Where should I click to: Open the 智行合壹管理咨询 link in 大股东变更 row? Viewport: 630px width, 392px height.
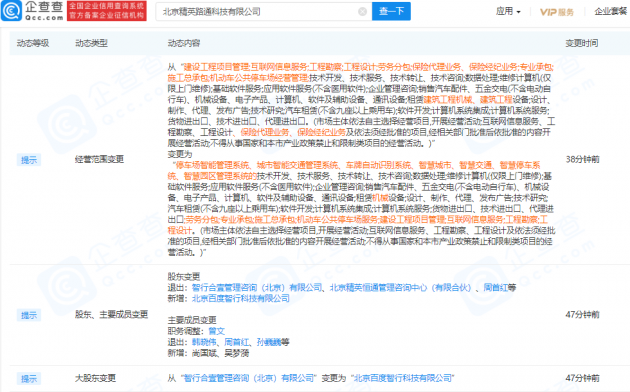248,378
